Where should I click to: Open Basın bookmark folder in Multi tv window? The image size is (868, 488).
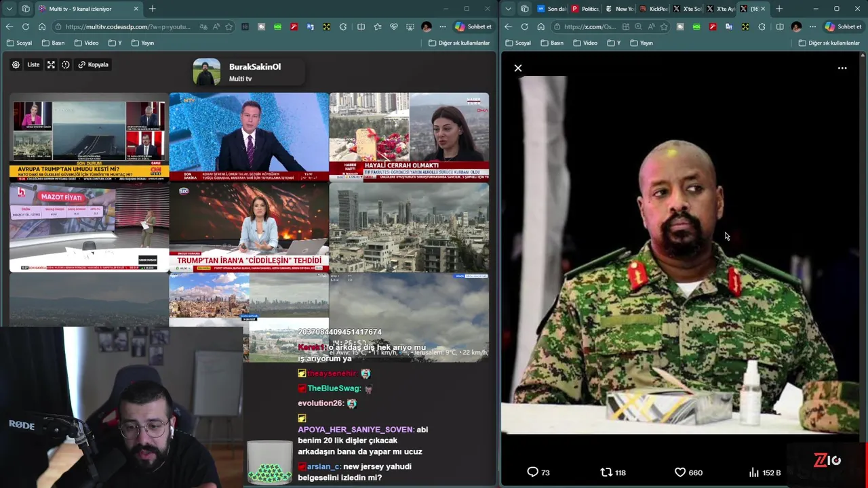pos(53,43)
